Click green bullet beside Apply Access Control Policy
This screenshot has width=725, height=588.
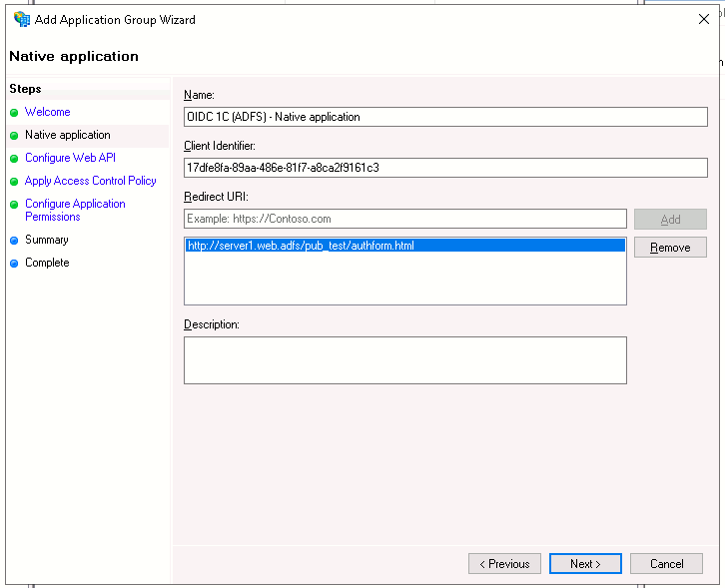point(14,182)
